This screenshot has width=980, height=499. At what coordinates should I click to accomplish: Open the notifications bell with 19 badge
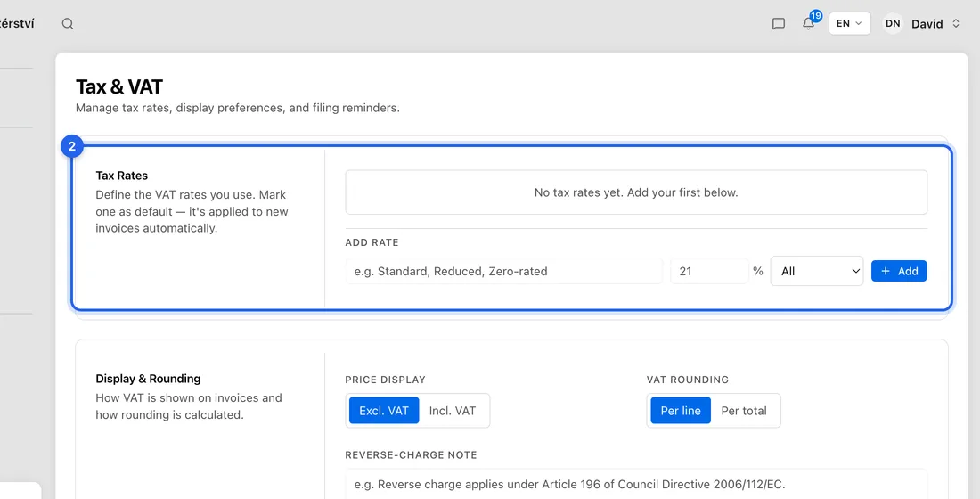click(x=809, y=23)
